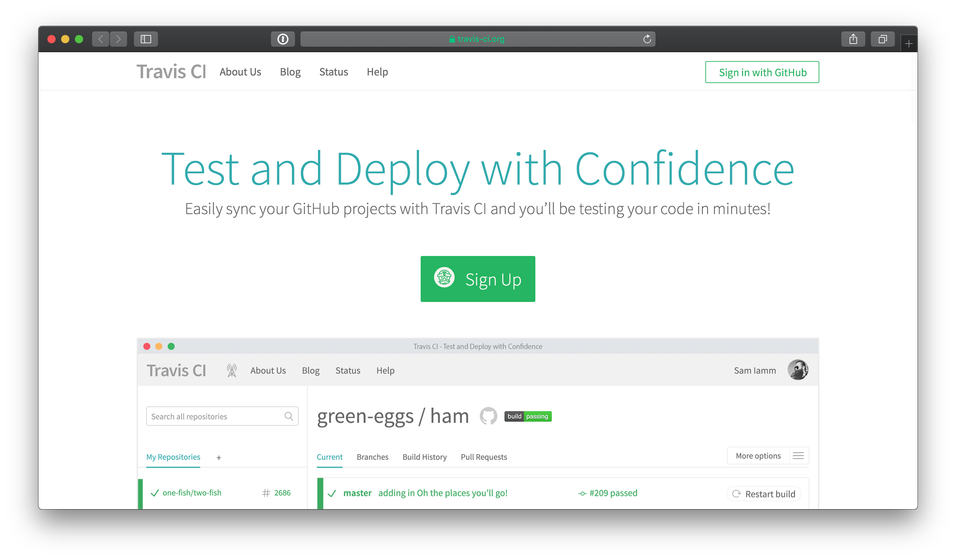Toggle the Safari sidebar button
The image size is (956, 560).
point(146,39)
